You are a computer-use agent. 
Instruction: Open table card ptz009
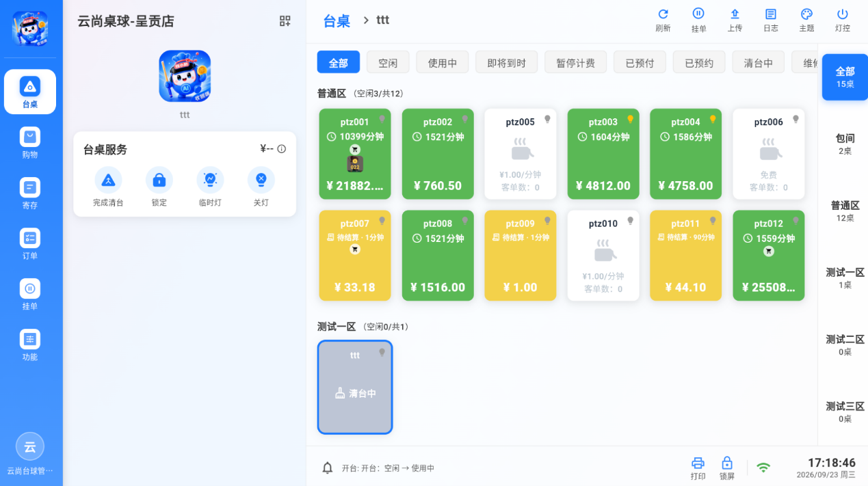(x=521, y=256)
